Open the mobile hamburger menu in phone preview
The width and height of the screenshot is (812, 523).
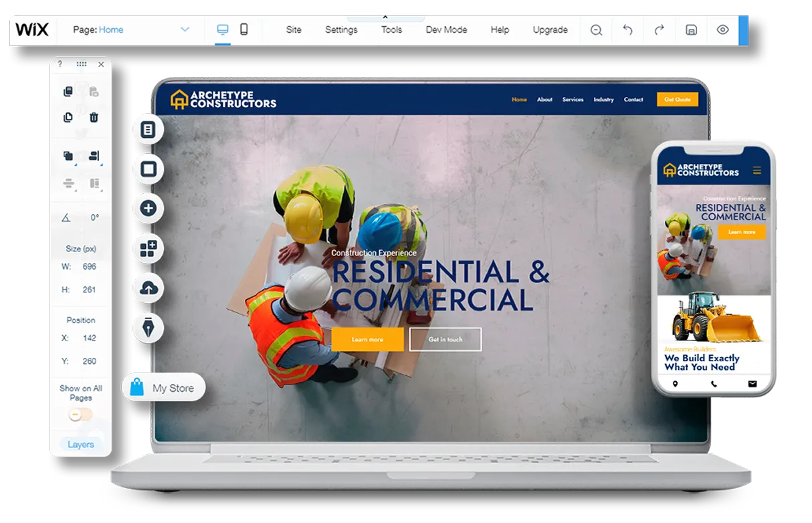757,171
